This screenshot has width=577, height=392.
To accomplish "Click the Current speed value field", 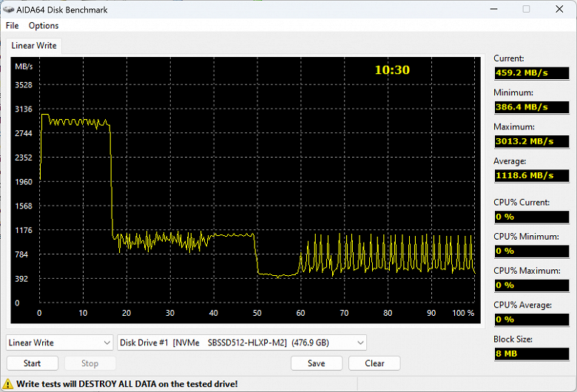I will pos(532,73).
